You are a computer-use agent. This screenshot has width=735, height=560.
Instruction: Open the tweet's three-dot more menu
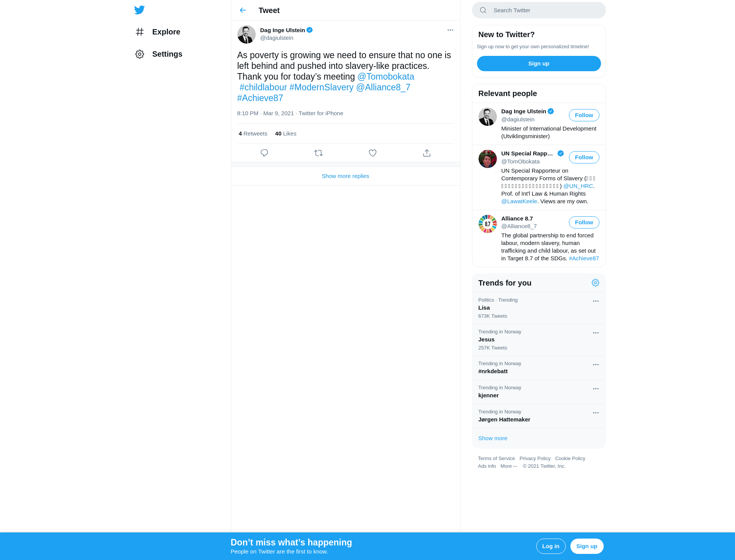(450, 30)
